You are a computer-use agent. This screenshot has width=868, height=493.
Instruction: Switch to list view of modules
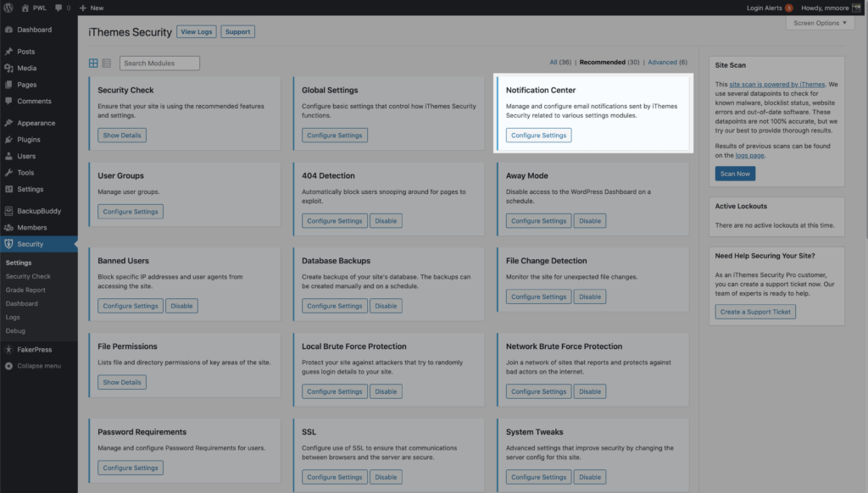pyautogui.click(x=107, y=63)
